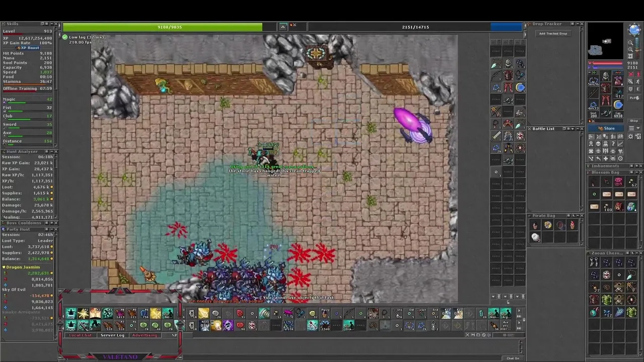The image size is (644, 362).
Task: Click the minimap compass rose
Action: (x=634, y=29)
